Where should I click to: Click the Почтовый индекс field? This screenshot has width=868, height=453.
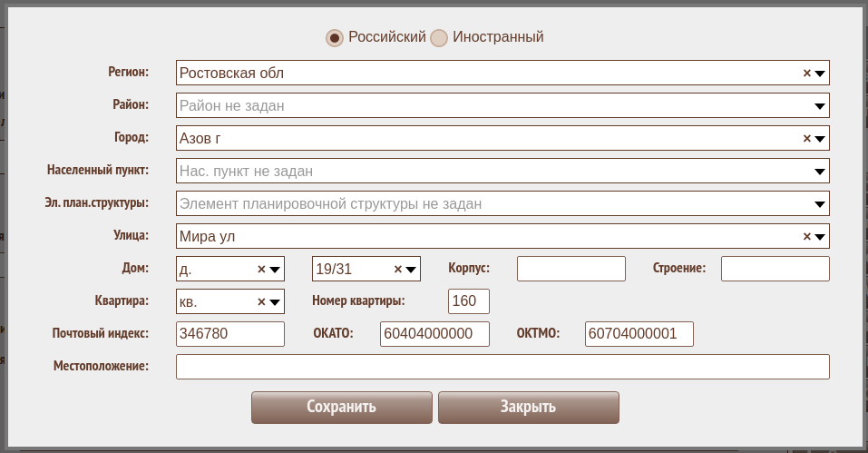(230, 334)
